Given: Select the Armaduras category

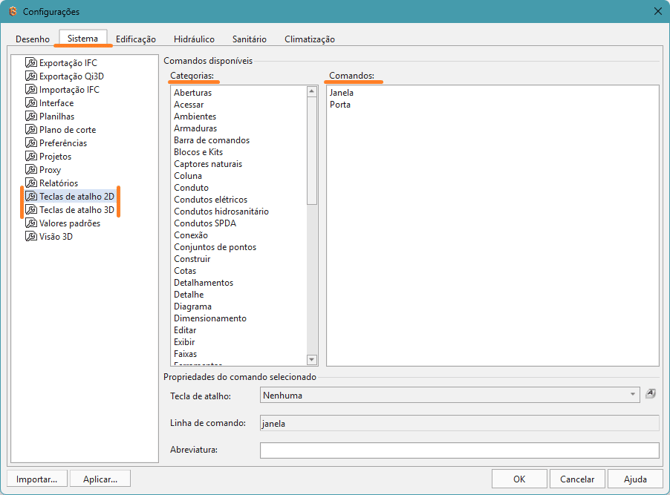Looking at the screenshot, I should (x=195, y=128).
